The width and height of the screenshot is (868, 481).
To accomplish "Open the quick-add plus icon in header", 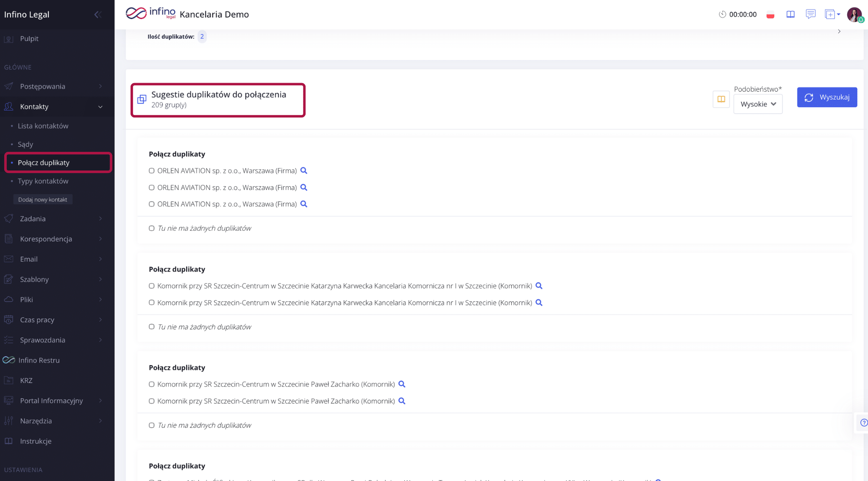I will [x=832, y=14].
